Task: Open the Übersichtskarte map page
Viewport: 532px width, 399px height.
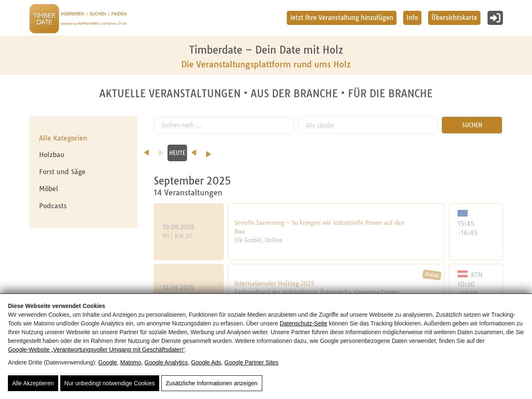Action: 454,18
